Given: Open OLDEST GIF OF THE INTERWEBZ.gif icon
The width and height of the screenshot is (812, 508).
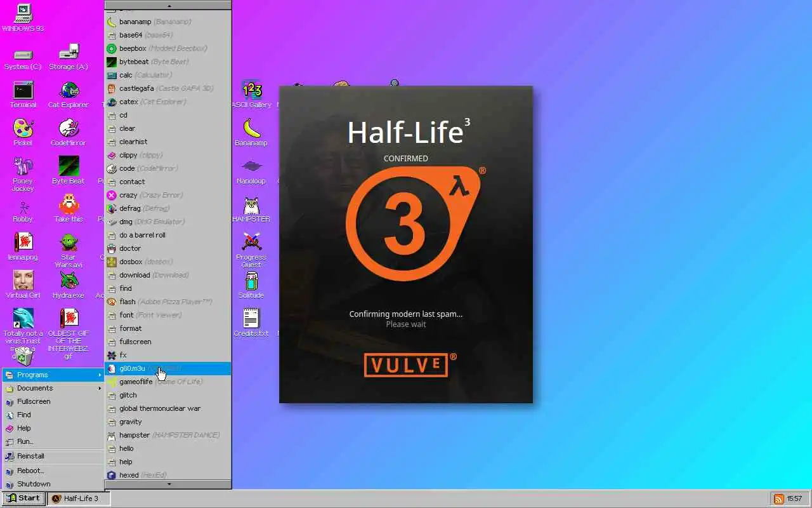Looking at the screenshot, I should (69, 334).
